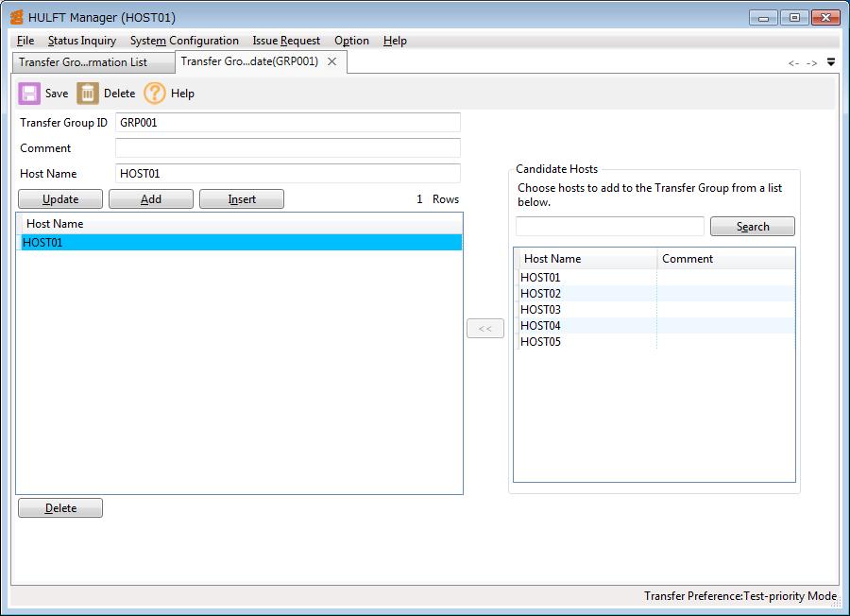Open the File menu

point(25,41)
